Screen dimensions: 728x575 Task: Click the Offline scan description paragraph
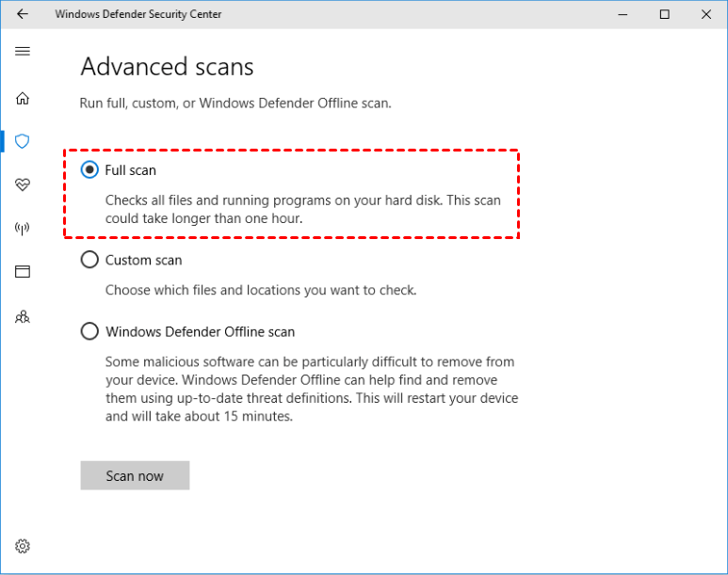point(311,389)
